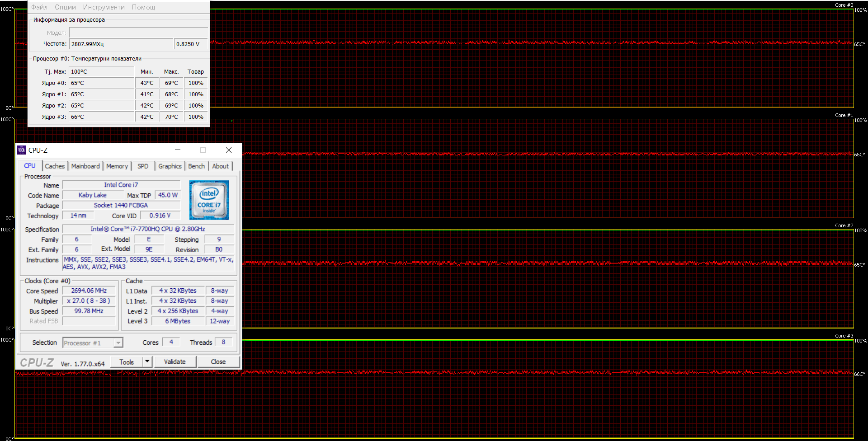The height and width of the screenshot is (441, 868).
Task: Click the empty Модел field
Action: click(138, 33)
